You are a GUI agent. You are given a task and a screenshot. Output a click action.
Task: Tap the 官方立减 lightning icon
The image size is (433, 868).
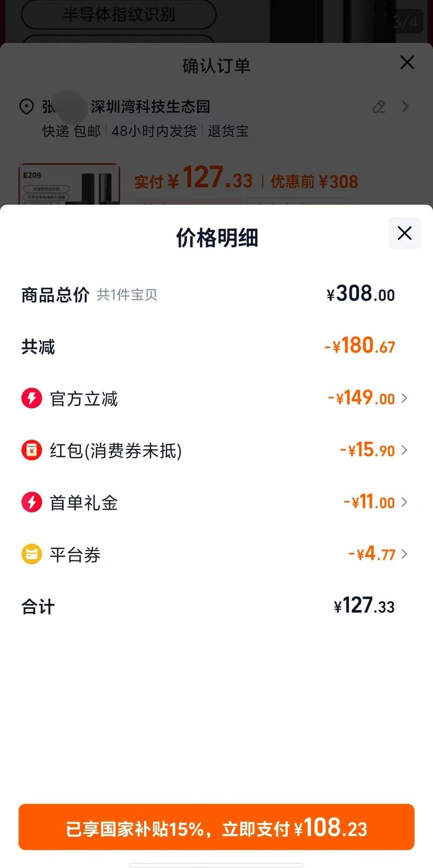(x=31, y=399)
